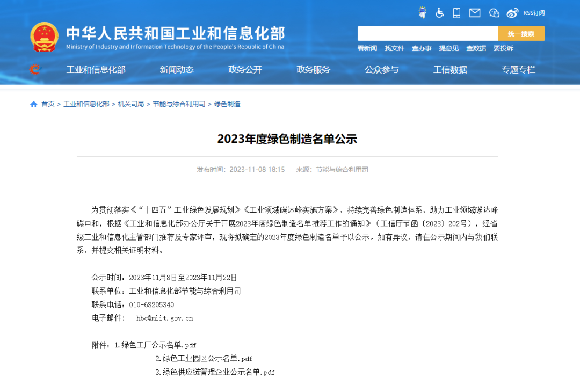Image resolution: width=580 pixels, height=392 pixels.
Task: Click the RSS订阅 link
Action: (534, 13)
